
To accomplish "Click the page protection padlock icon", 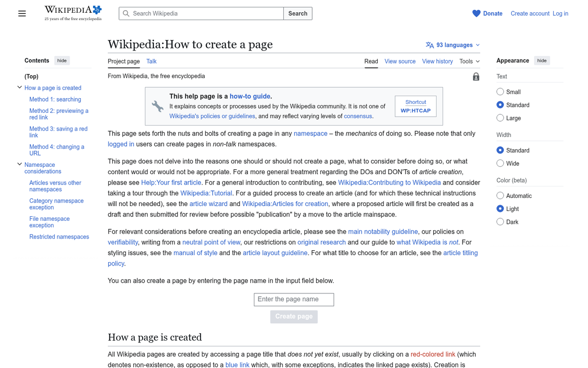I will click(476, 77).
